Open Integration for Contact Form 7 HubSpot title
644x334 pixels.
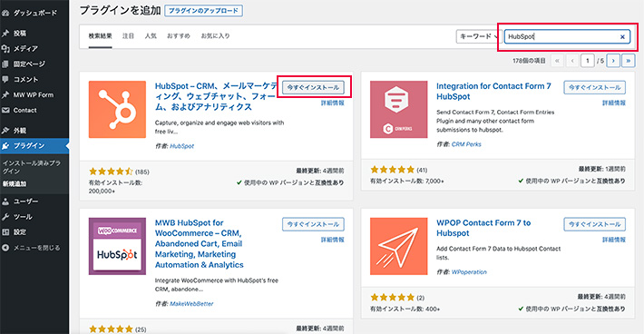493,91
